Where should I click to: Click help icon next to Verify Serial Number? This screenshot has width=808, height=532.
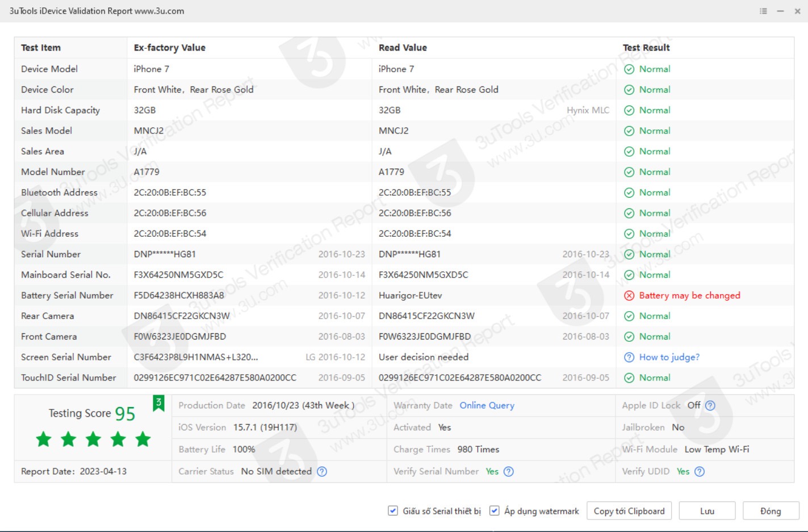click(509, 471)
